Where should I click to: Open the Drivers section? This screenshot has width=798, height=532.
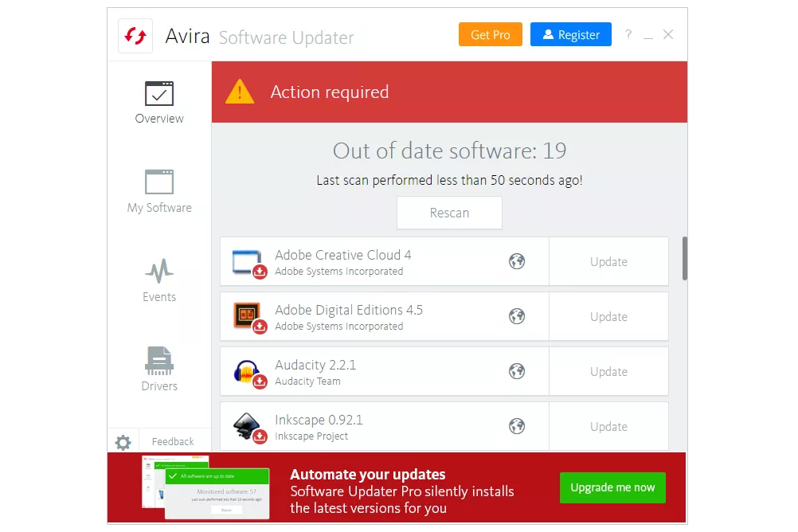(159, 370)
